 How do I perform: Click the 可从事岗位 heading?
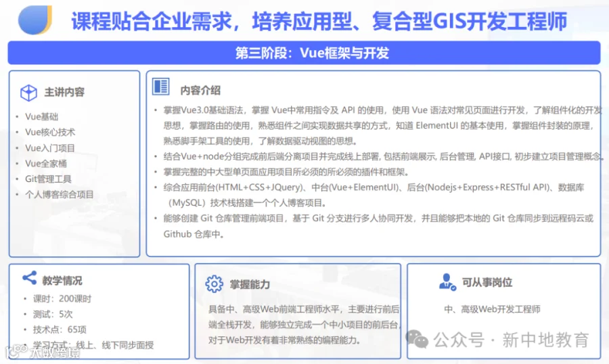click(487, 282)
